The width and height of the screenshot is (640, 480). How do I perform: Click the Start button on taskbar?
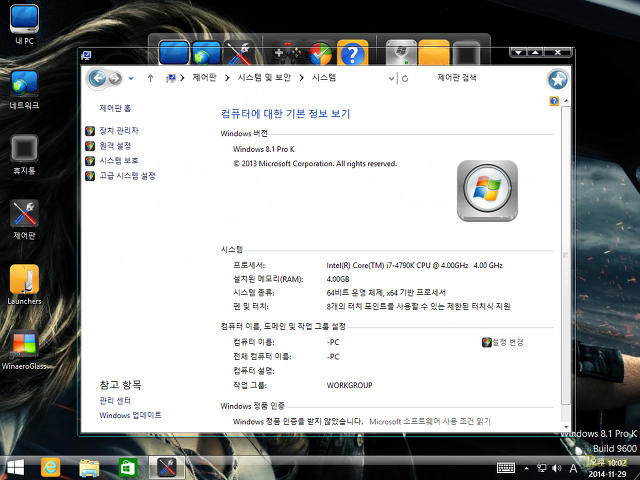click(x=16, y=467)
